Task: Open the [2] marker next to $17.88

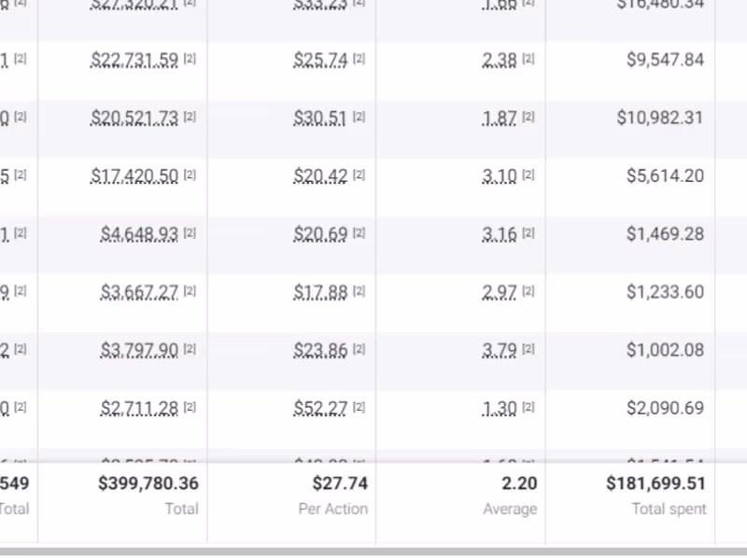Action: coord(359,291)
